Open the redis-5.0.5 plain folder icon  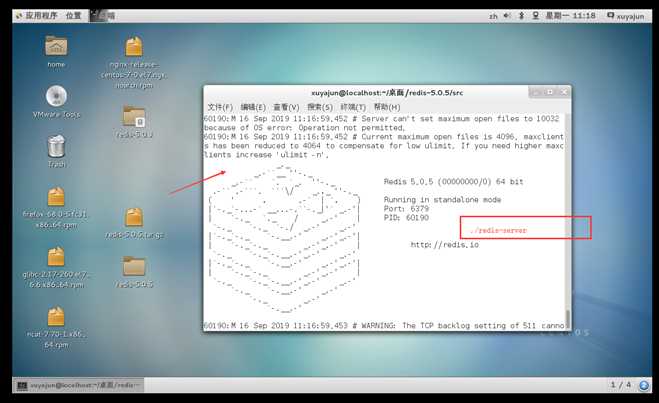[x=134, y=266]
